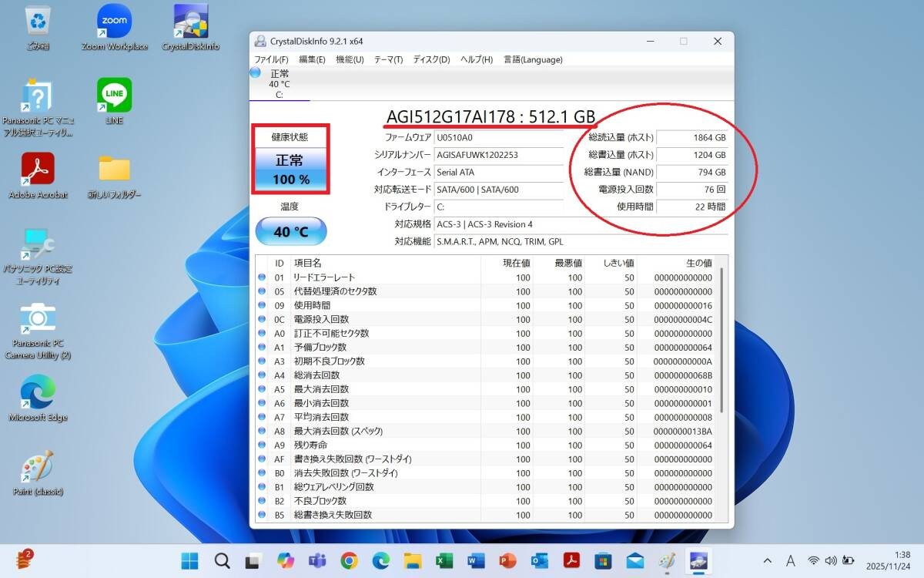Viewport: 924px width, 578px height.
Task: Open the 機能(U) menu
Action: tap(350, 59)
